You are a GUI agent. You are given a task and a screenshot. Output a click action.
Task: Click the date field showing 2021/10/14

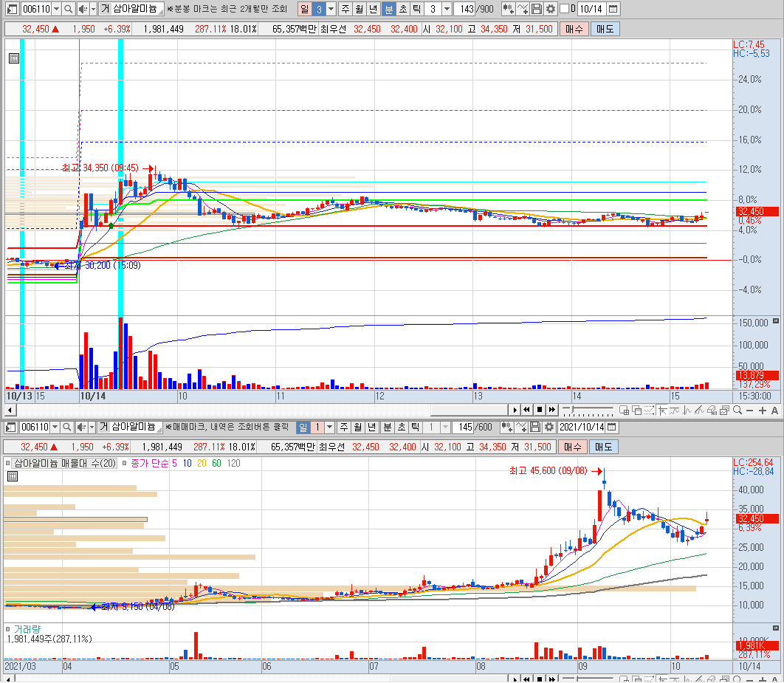pos(582,428)
